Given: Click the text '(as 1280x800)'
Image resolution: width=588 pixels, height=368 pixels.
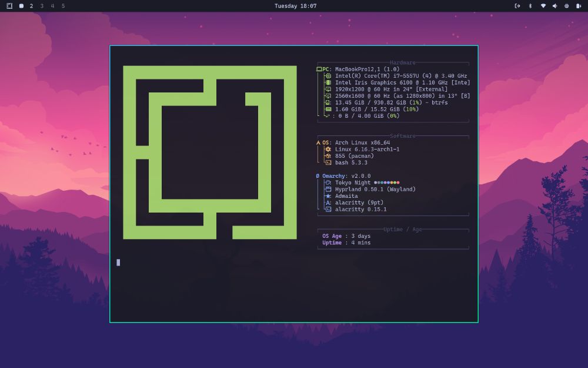Looking at the screenshot, I should tap(414, 96).
